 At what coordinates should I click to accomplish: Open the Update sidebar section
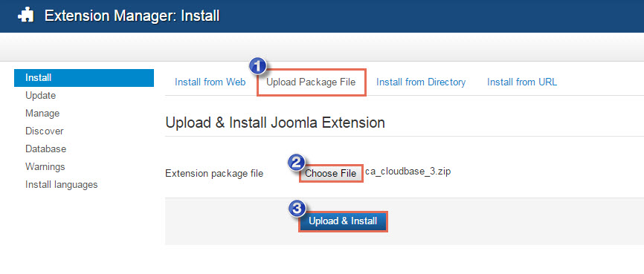click(x=41, y=96)
